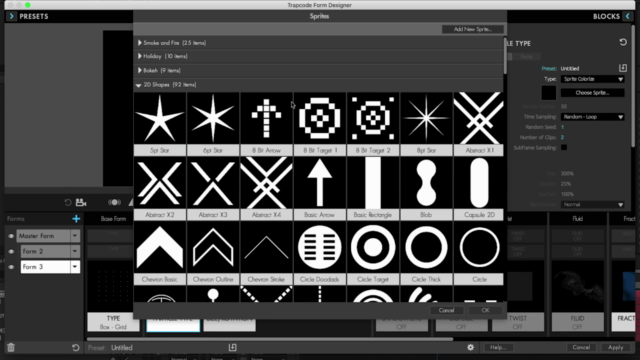The height and width of the screenshot is (360, 640).
Task: Select the 6pt Star sprite
Action: click(213, 124)
